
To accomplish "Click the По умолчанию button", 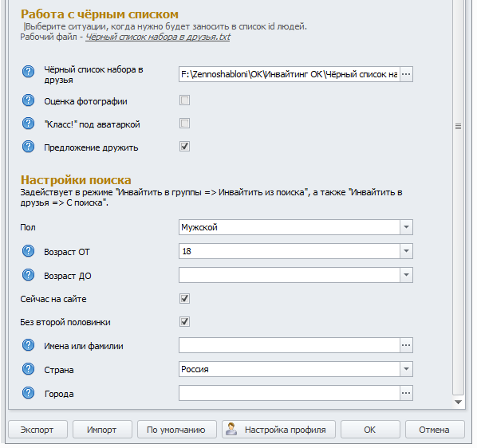I will pyautogui.click(x=177, y=430).
